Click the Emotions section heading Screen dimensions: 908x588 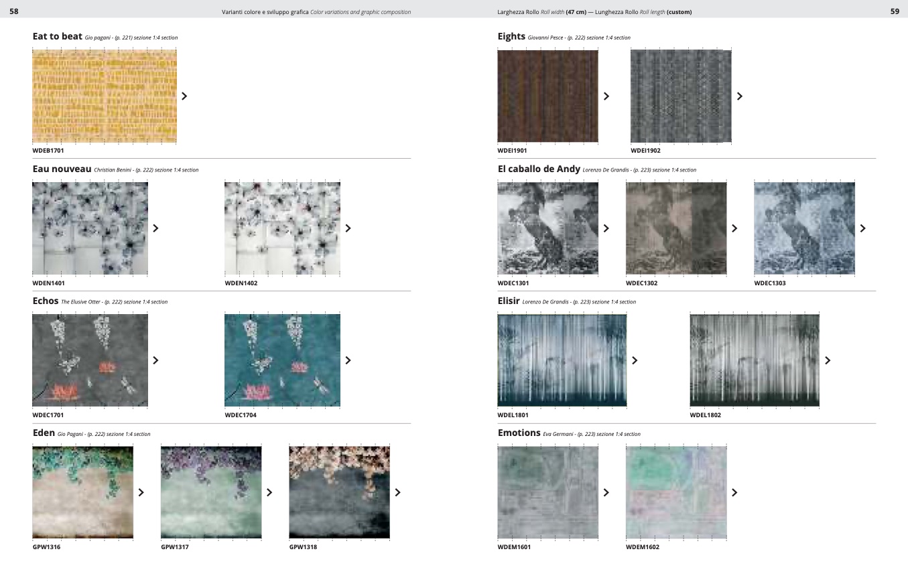coord(519,433)
